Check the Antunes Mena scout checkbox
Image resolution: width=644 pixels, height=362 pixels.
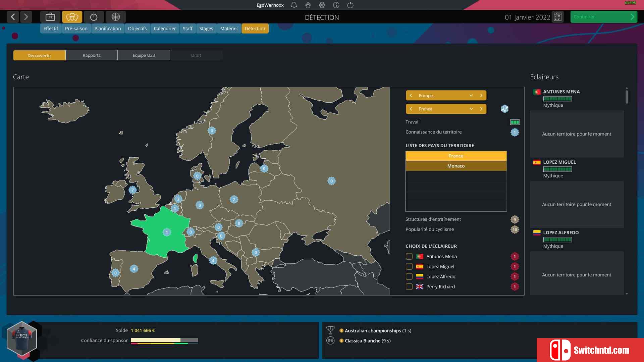(409, 256)
